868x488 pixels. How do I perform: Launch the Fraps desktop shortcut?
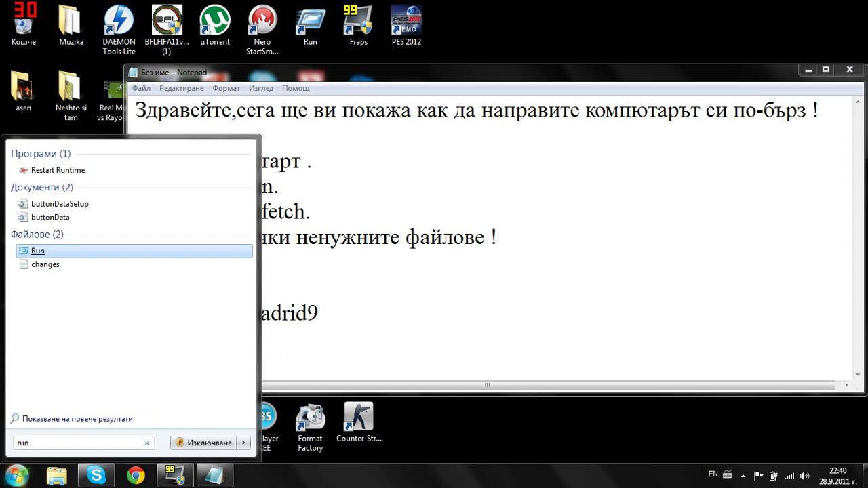coord(358,24)
